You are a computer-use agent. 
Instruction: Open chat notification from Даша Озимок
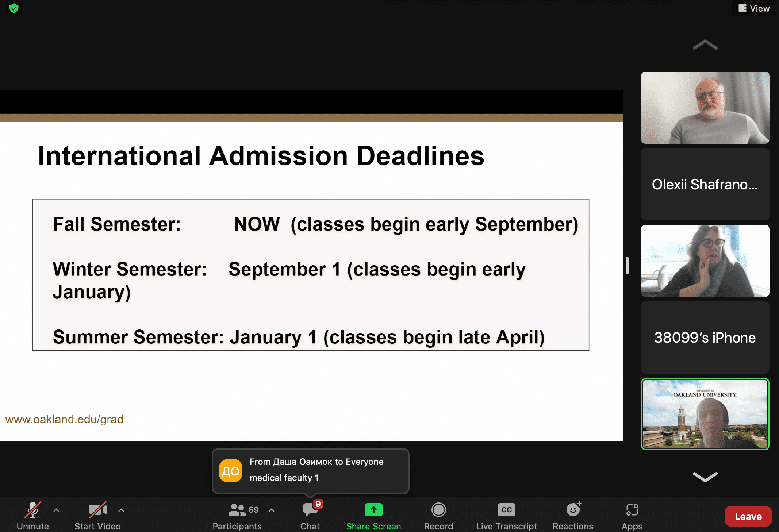[310, 471]
